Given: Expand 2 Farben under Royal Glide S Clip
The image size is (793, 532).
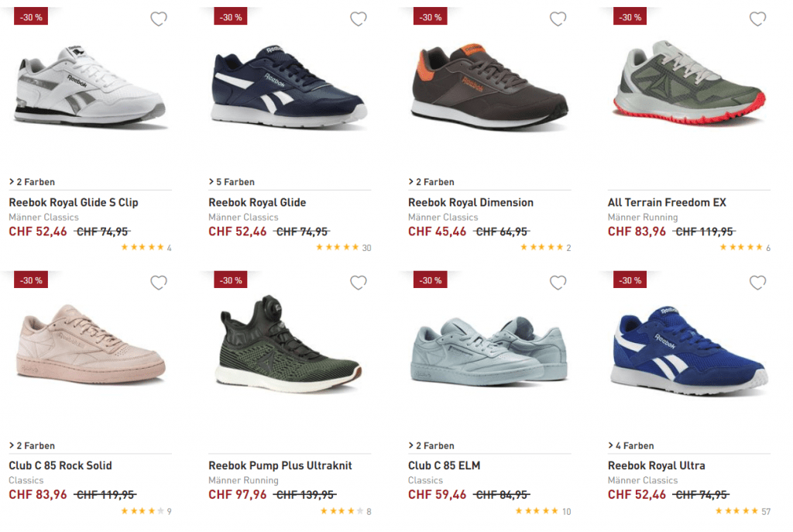Looking at the screenshot, I should (x=32, y=182).
